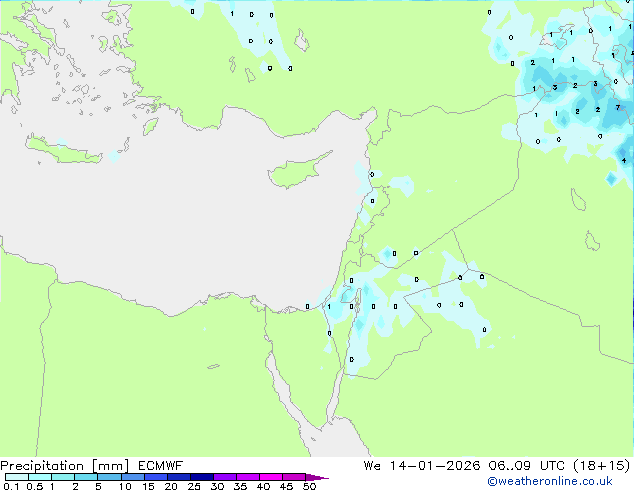
Task: Click the precipitation value "4" on map
Action: pos(624,161)
